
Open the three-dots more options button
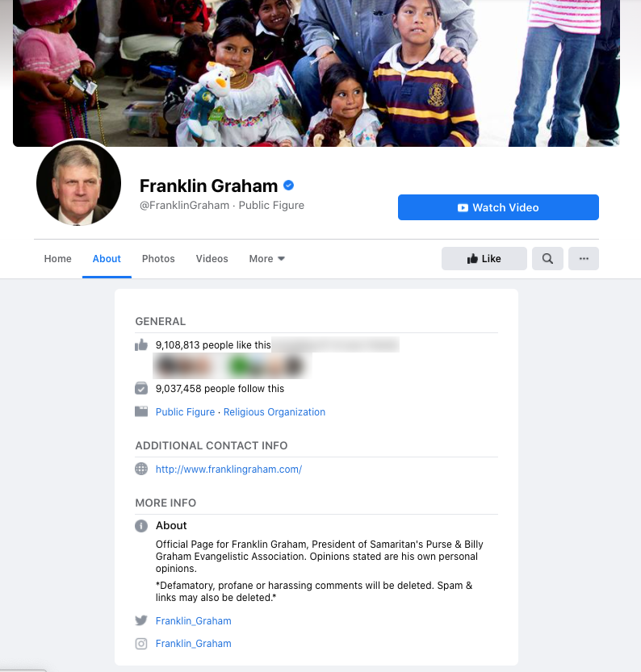[584, 258]
